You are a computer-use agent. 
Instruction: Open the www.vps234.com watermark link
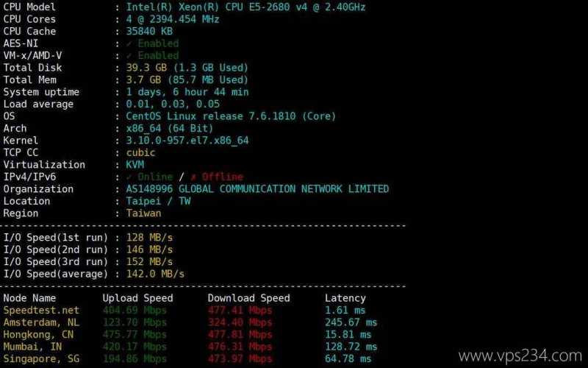click(520, 355)
